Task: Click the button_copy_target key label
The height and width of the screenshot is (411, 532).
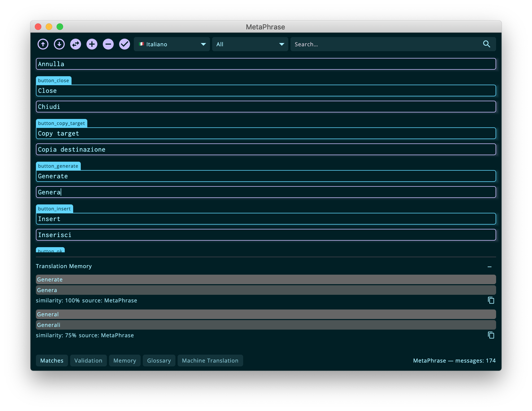Action: 61,123
